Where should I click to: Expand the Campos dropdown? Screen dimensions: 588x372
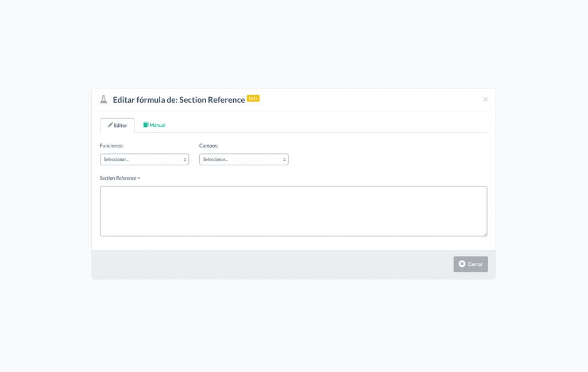243,160
